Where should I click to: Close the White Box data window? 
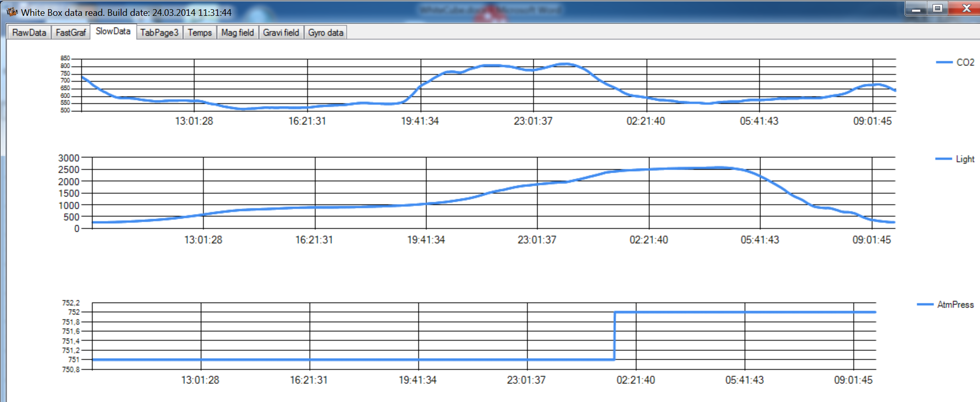(965, 9)
